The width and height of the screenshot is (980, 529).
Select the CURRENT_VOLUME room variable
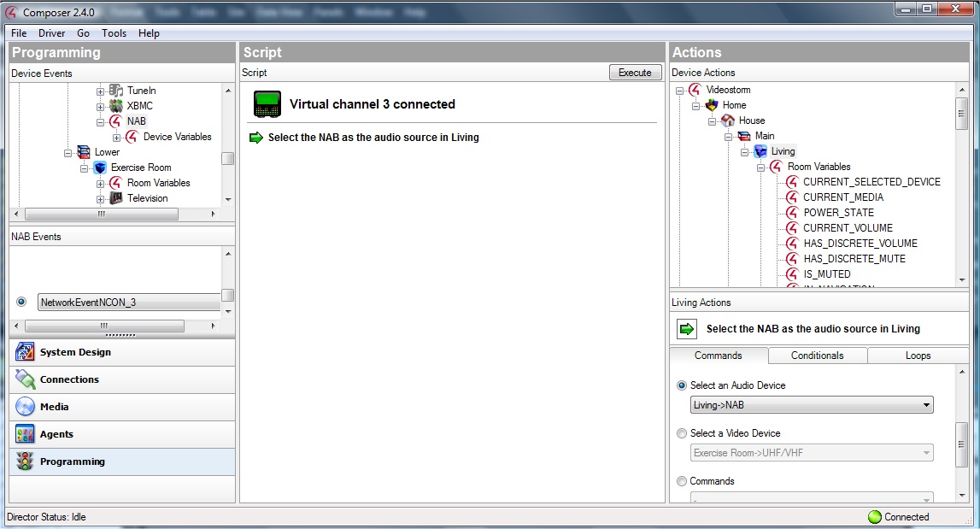[x=847, y=228]
